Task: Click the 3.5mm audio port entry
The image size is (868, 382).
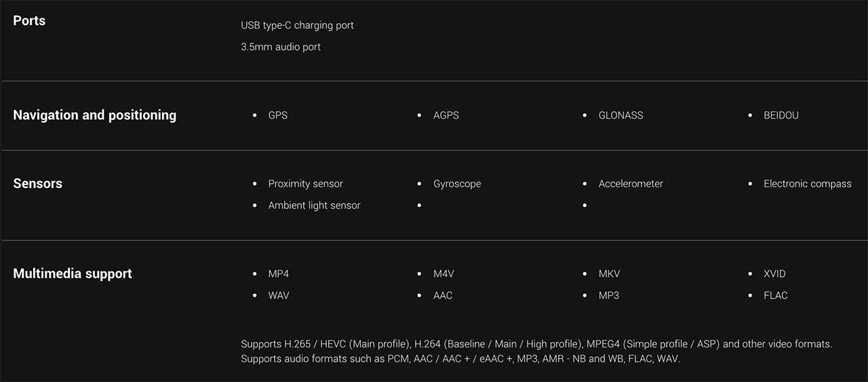Action: point(281,47)
